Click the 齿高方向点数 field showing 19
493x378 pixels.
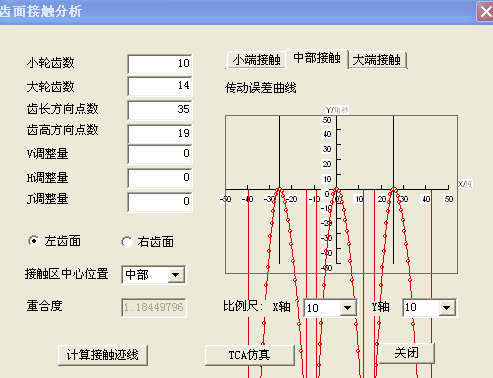coord(160,134)
